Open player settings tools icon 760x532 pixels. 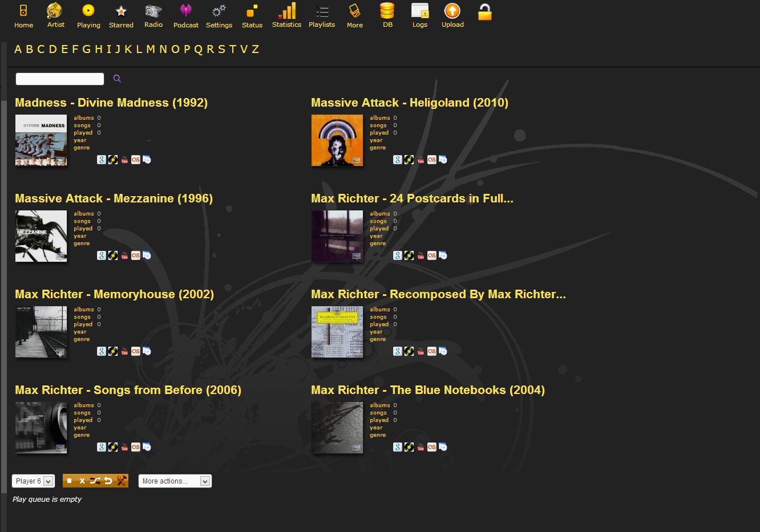click(121, 481)
